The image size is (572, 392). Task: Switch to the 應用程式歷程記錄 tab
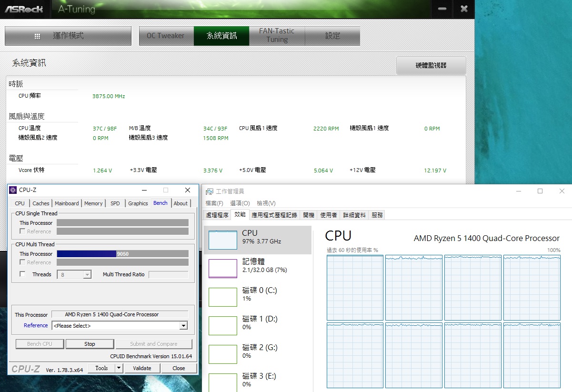(x=274, y=215)
